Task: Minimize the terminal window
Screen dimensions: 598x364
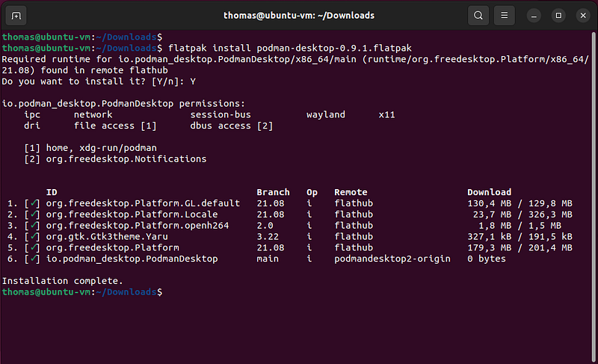Action: pyautogui.click(x=534, y=16)
